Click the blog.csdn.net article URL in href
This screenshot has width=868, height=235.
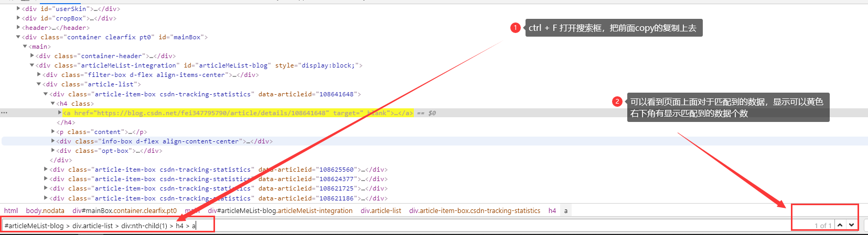[x=212, y=113]
